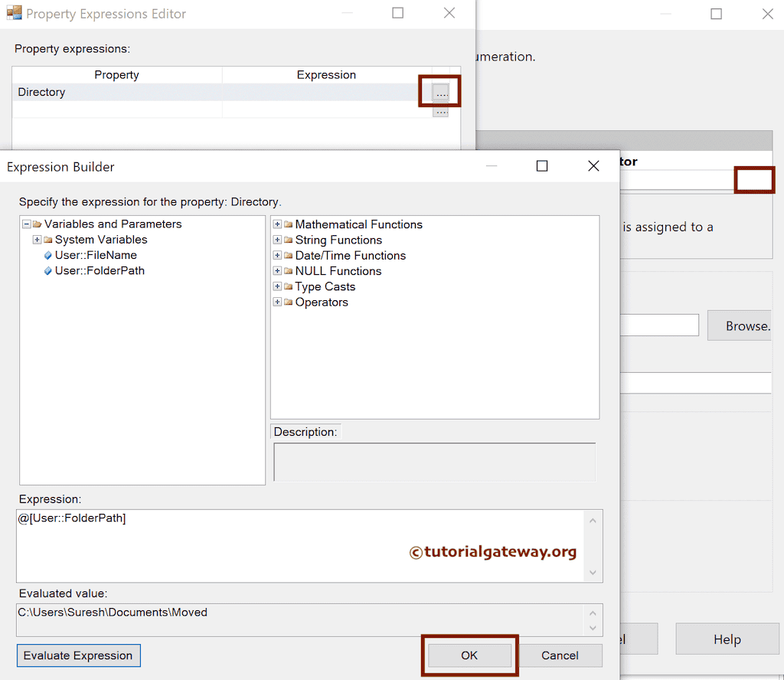Expand the String Functions folder
The image size is (784, 680).
(277, 240)
